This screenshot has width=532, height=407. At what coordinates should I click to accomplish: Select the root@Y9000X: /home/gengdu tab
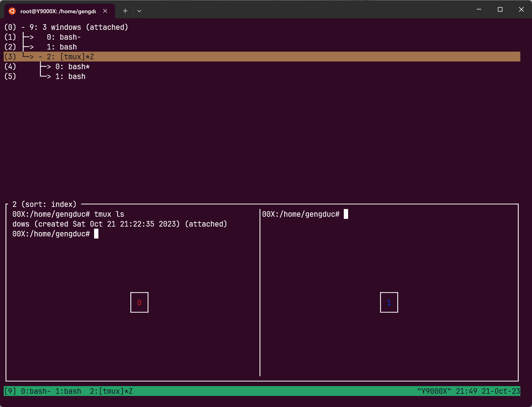[x=59, y=11]
